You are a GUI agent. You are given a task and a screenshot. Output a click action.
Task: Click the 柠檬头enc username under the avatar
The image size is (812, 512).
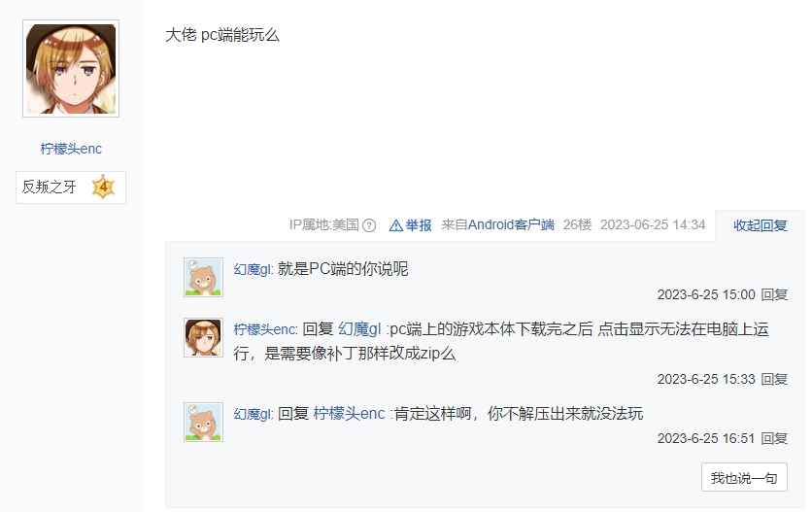click(x=71, y=149)
